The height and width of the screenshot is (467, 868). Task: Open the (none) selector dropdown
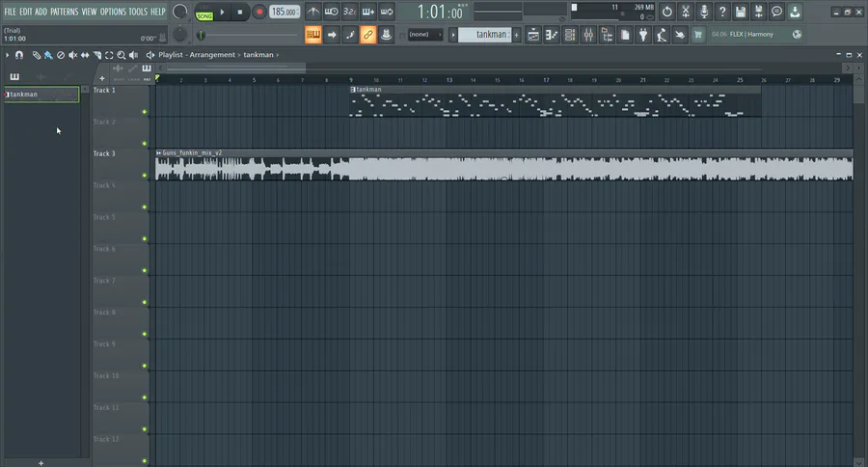[425, 35]
